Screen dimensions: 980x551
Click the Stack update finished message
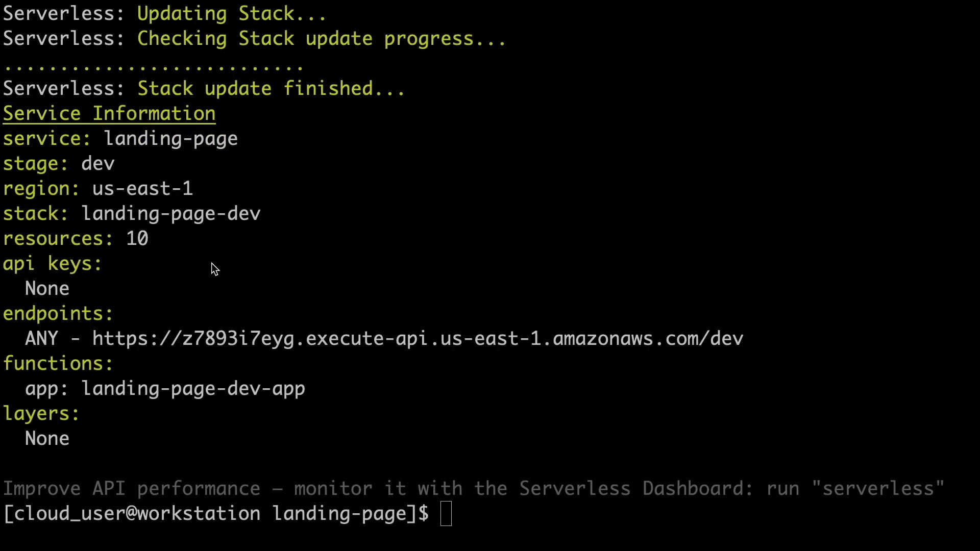click(272, 89)
